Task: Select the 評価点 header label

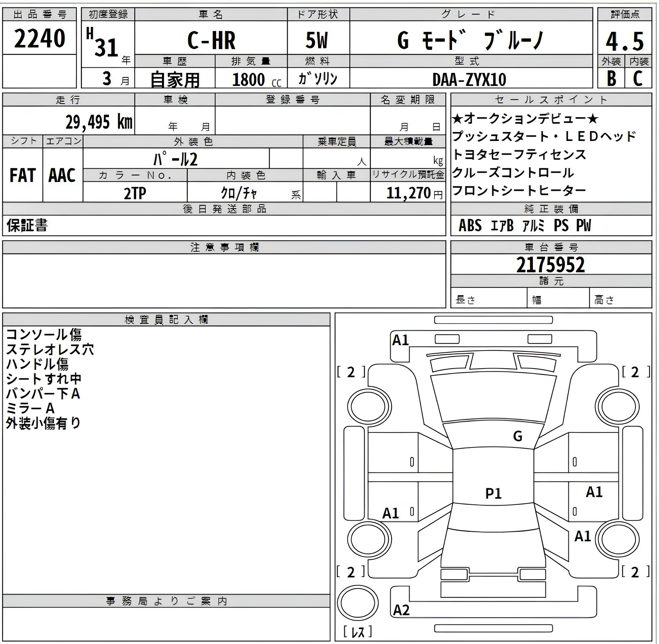Action: click(x=625, y=15)
